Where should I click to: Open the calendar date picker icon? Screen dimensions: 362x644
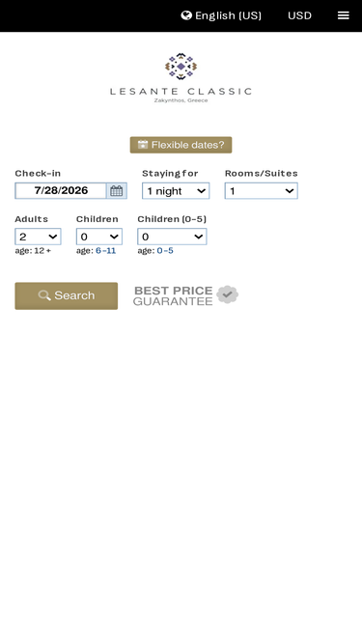[x=117, y=191]
